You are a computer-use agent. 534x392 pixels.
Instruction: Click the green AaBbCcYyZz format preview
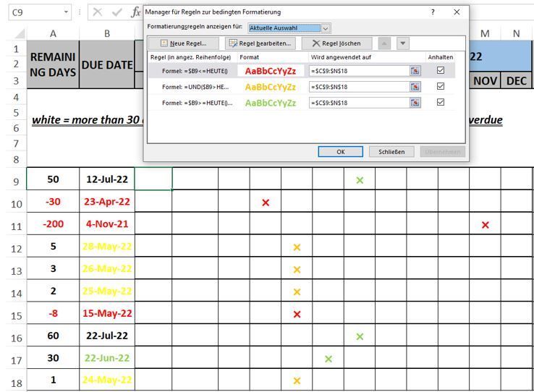tap(271, 103)
